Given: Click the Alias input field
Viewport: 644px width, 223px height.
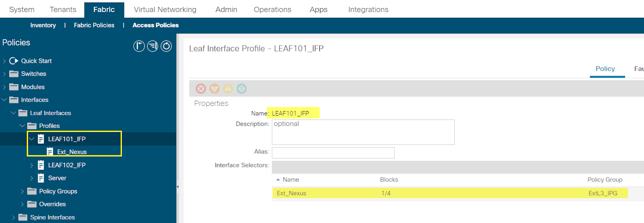Looking at the screenshot, I should (x=333, y=153).
